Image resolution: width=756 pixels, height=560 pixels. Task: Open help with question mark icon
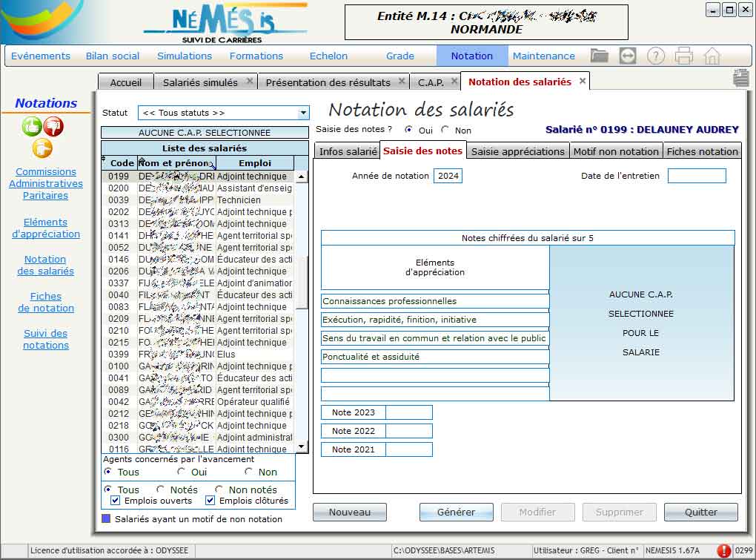click(x=655, y=56)
